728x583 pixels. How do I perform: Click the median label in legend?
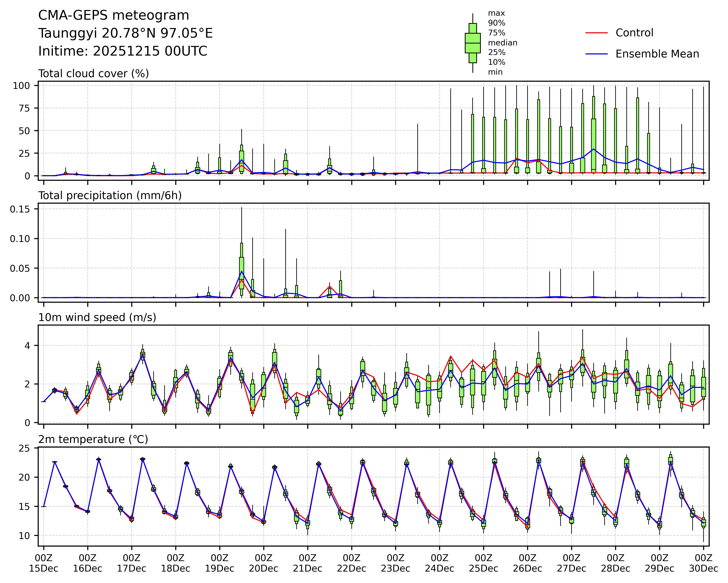502,43
